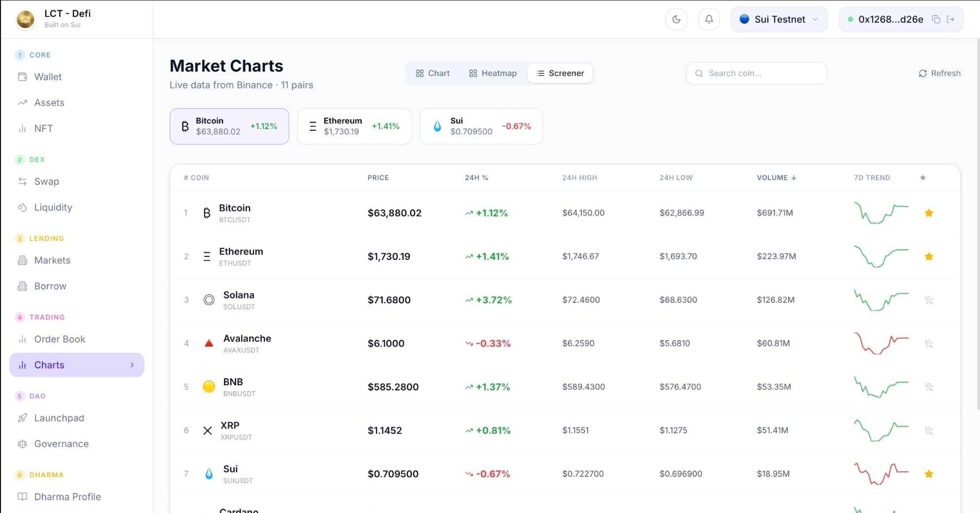
Task: Click the Bitcoin 7D trend sparkline
Action: click(881, 213)
